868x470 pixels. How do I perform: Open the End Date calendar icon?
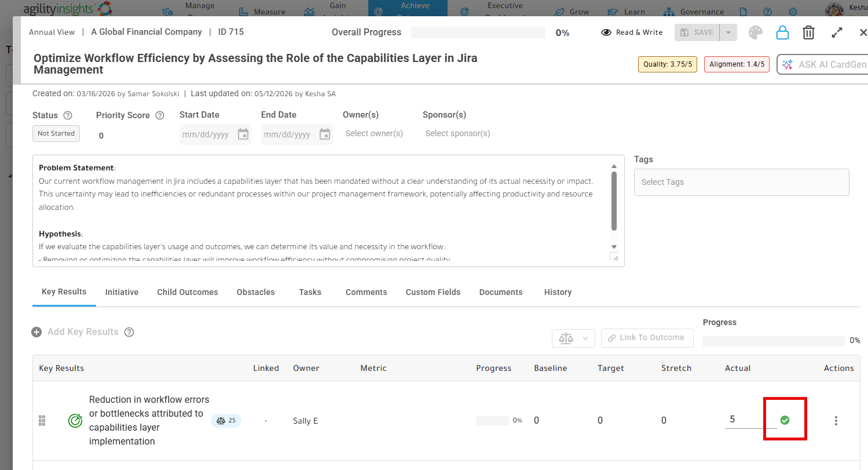[325, 134]
